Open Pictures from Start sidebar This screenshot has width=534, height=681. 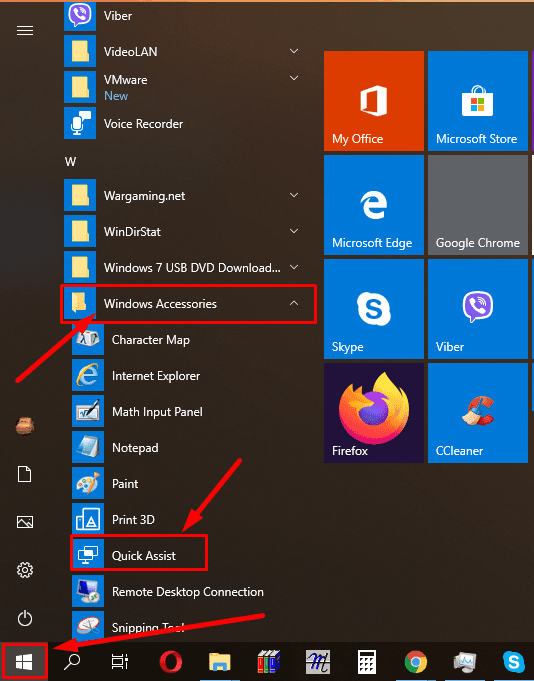pyautogui.click(x=25, y=522)
